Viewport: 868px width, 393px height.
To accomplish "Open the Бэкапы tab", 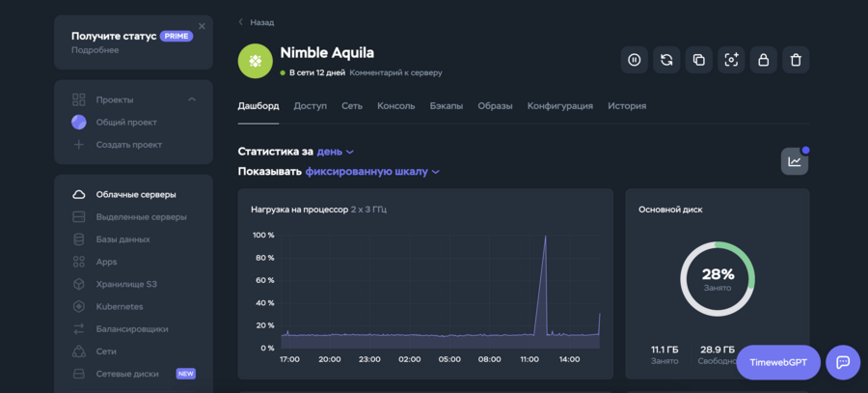I will point(446,106).
